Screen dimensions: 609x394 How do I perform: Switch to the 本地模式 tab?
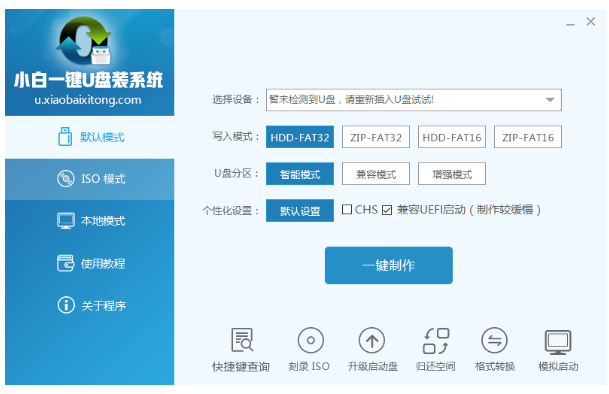[90, 221]
